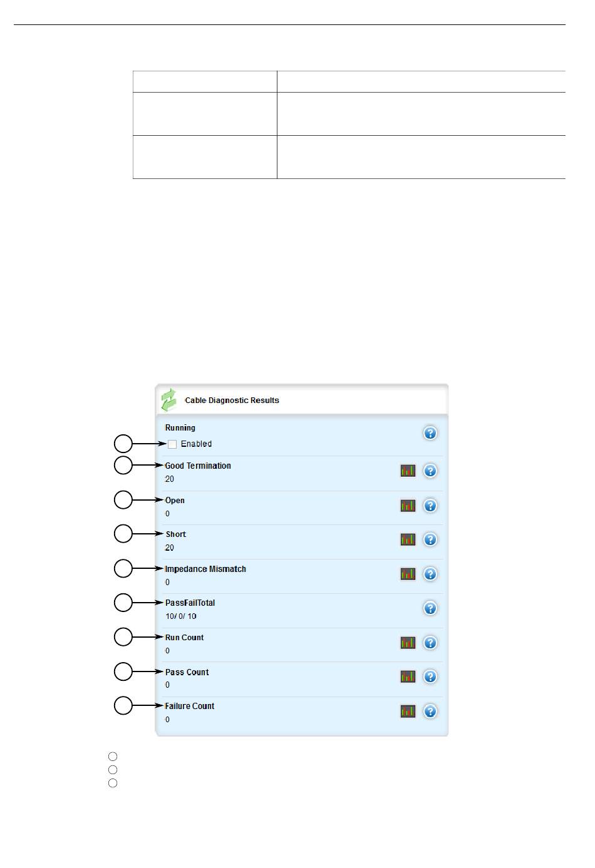Enable the Running checkbox

tap(172, 444)
